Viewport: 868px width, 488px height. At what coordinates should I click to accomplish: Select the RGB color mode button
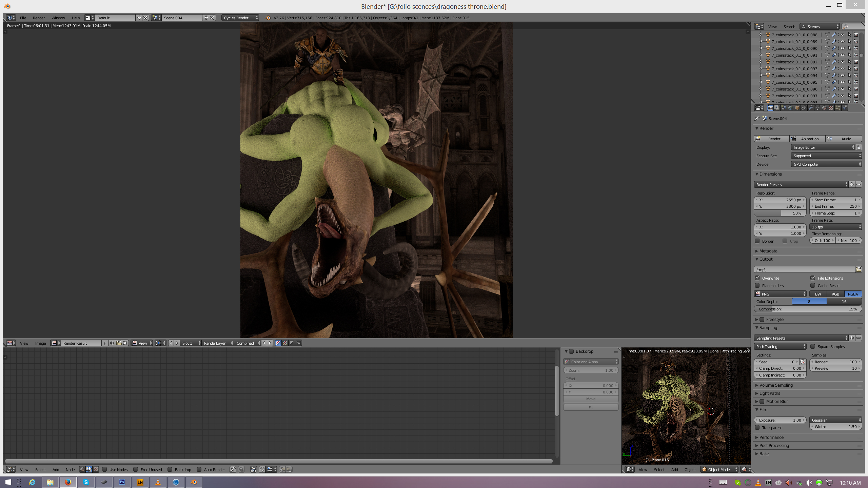click(835, 294)
